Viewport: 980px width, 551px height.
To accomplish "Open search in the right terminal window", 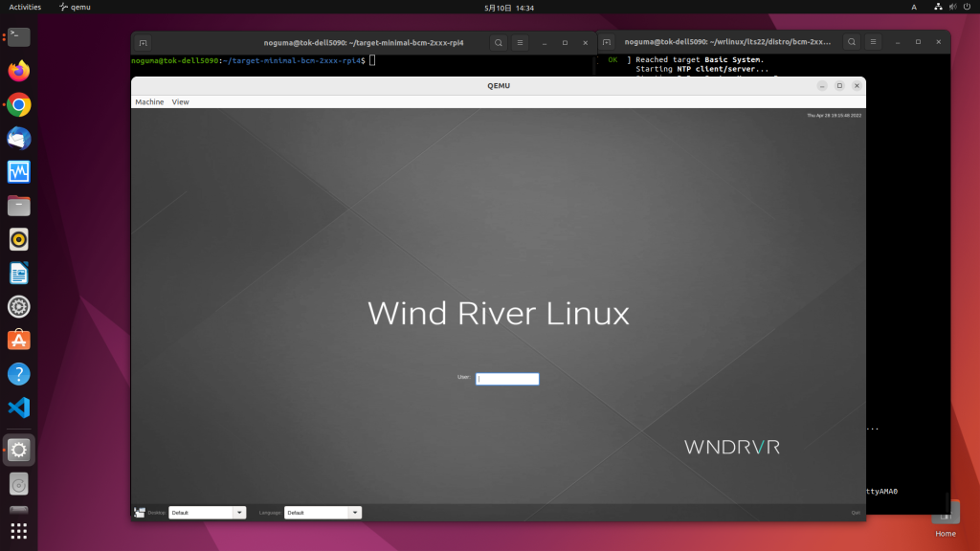I will [851, 42].
